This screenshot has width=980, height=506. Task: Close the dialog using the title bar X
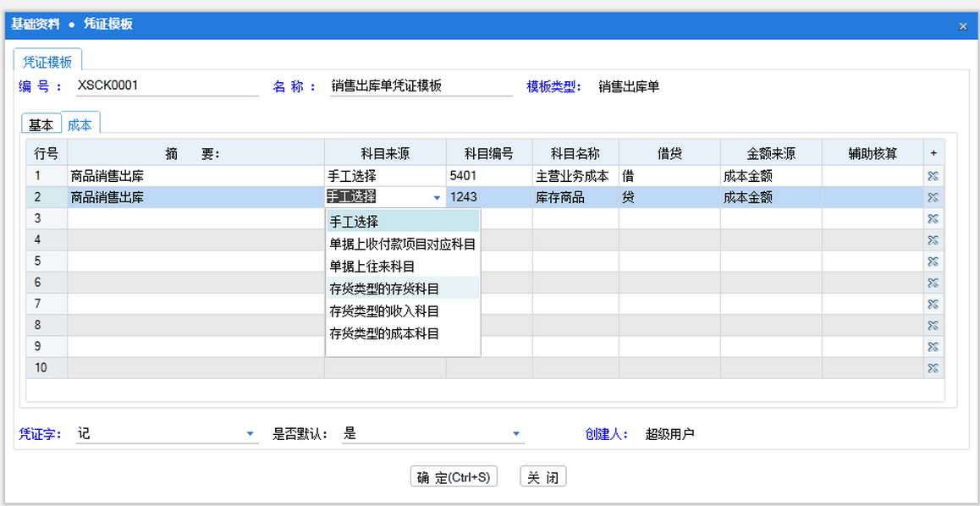coord(962,26)
